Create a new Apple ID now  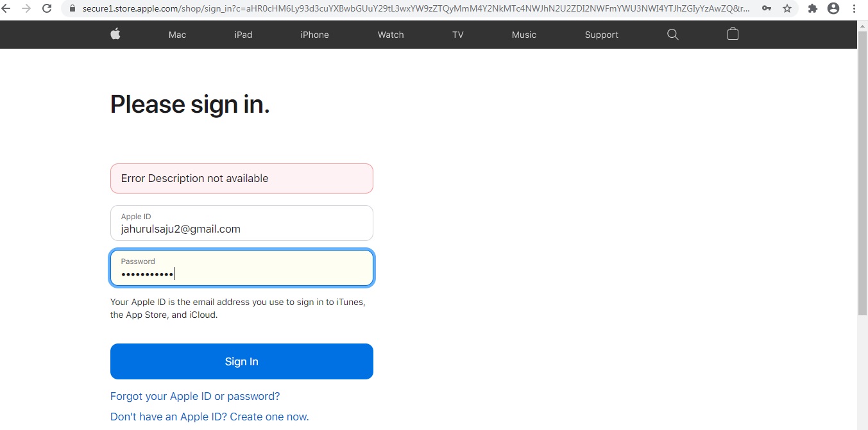(x=209, y=417)
